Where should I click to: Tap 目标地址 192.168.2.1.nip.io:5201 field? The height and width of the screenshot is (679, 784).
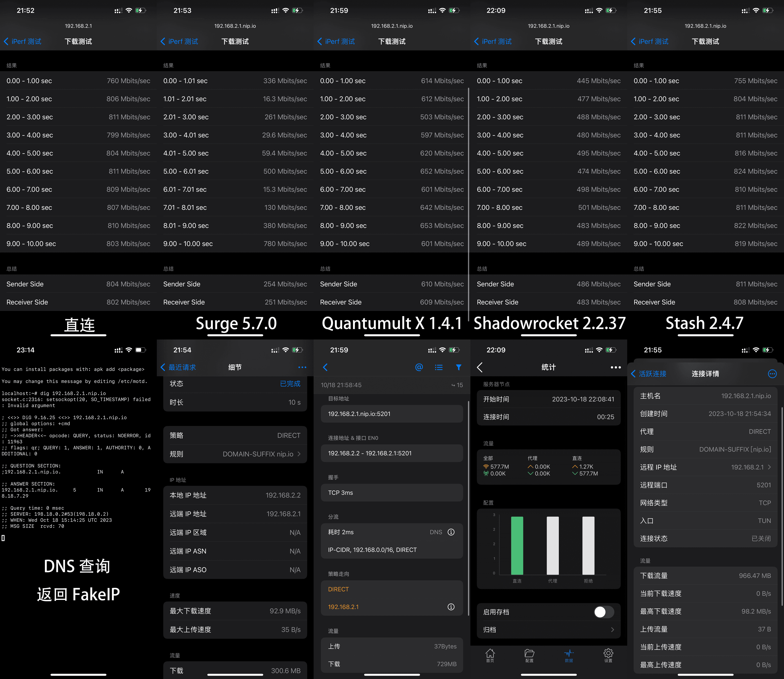tap(392, 414)
